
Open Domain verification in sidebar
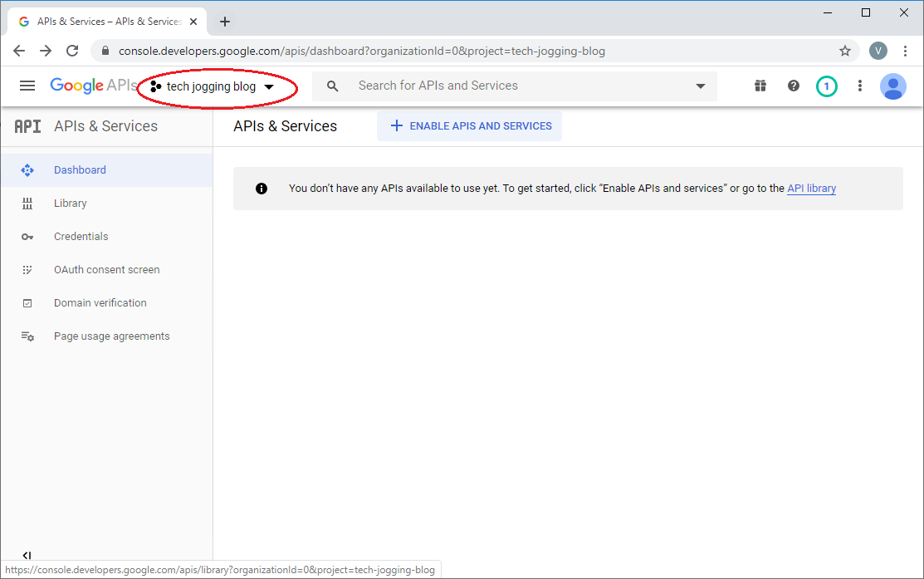pos(106,303)
